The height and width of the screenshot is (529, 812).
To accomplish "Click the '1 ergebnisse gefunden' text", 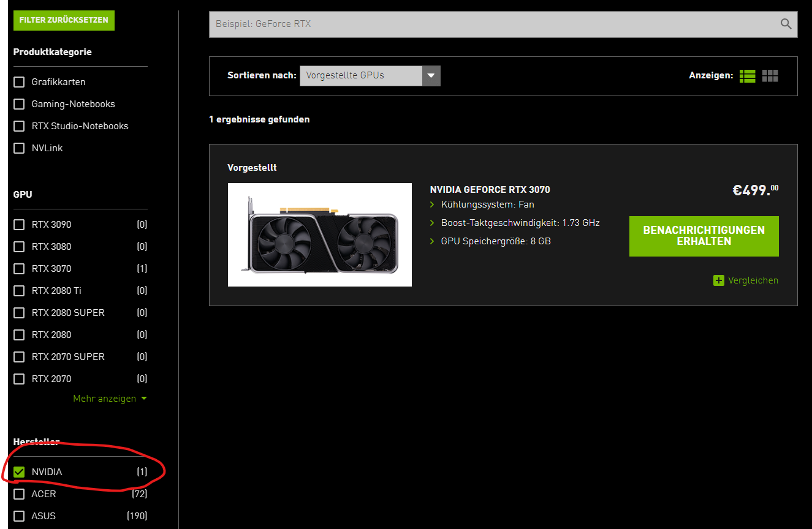I will [x=259, y=119].
